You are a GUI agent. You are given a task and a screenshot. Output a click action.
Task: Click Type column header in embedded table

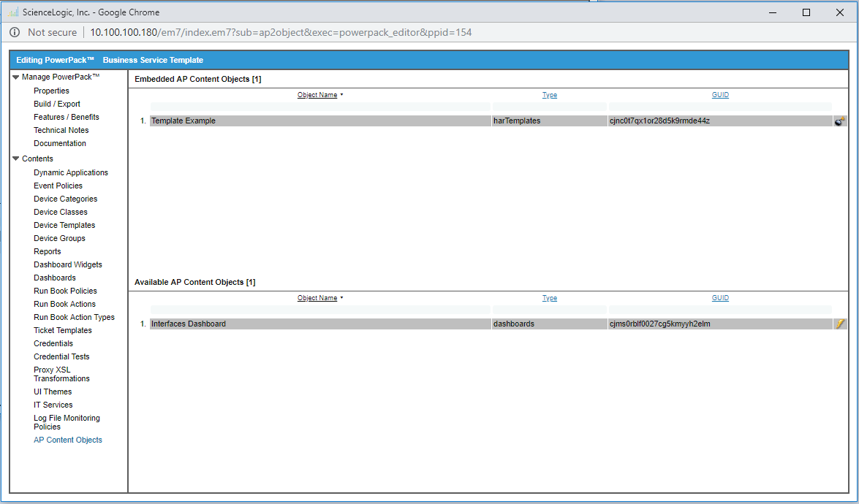tap(550, 95)
